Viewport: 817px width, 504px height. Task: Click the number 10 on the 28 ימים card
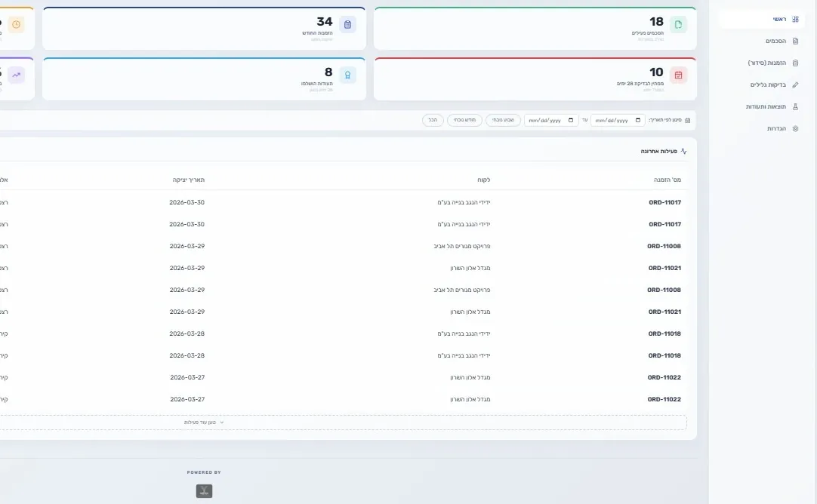point(656,72)
